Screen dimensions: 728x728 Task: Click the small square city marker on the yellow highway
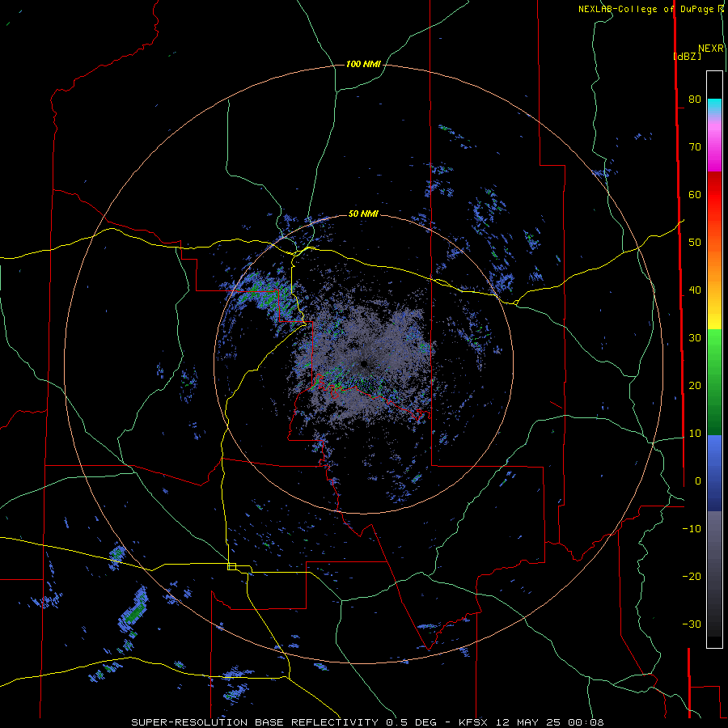click(231, 566)
